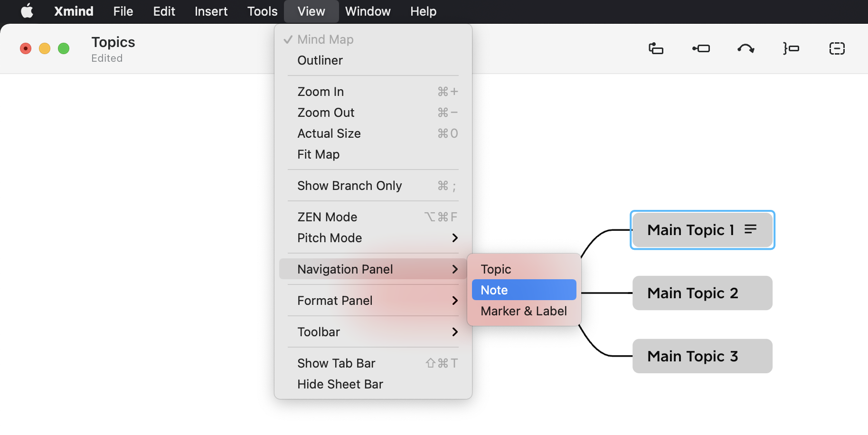
Task: Open the Edit menu
Action: click(x=164, y=11)
